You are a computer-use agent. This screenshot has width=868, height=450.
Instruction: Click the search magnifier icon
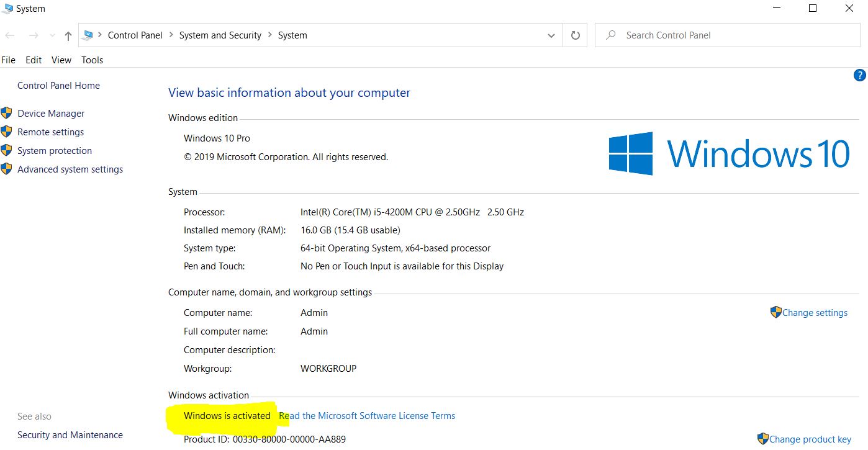[x=611, y=35]
